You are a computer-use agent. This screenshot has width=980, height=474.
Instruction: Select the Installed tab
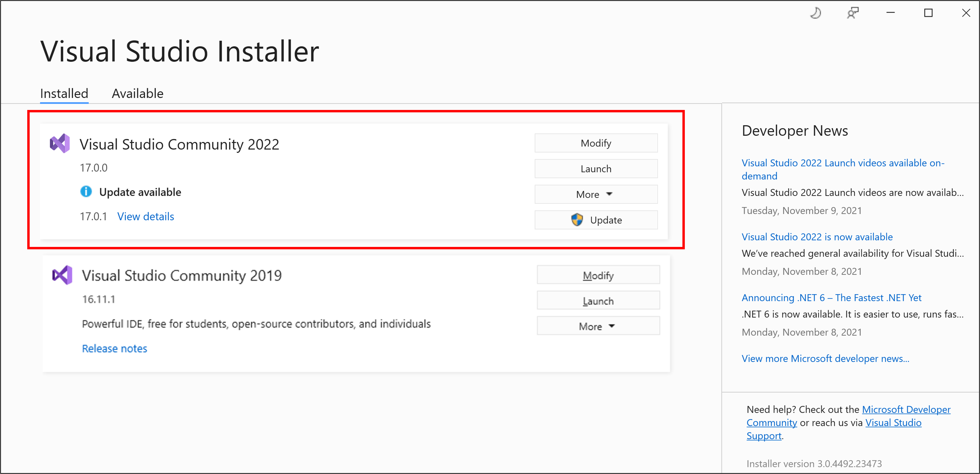pyautogui.click(x=62, y=93)
